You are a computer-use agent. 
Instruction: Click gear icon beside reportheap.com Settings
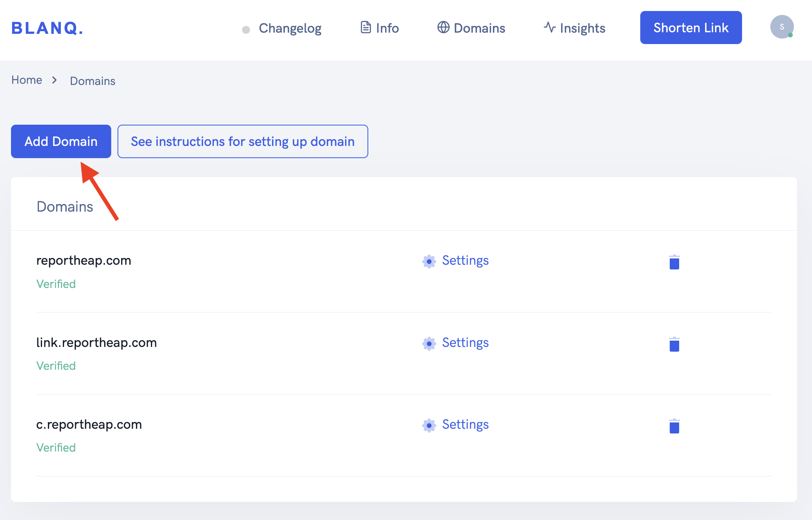point(429,261)
